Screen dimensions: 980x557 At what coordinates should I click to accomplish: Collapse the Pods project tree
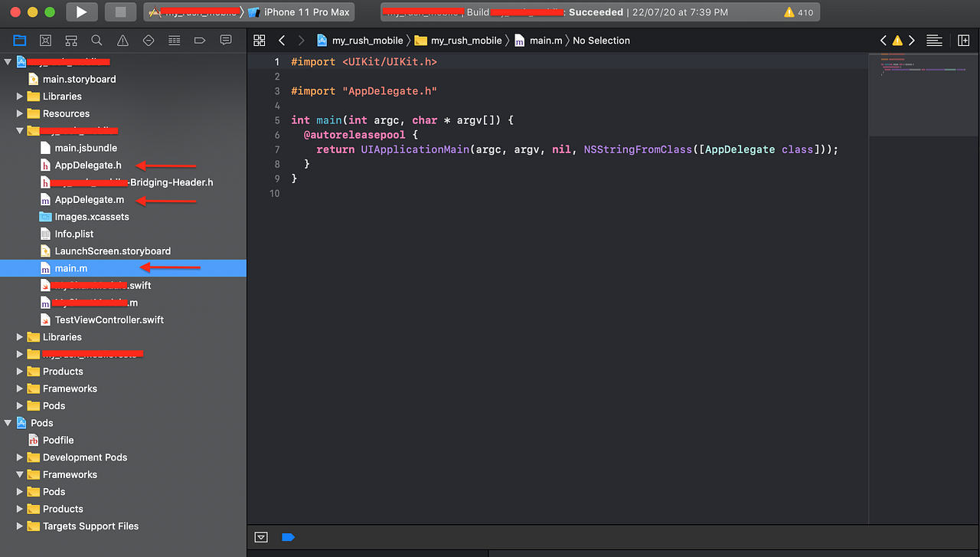[x=8, y=422]
